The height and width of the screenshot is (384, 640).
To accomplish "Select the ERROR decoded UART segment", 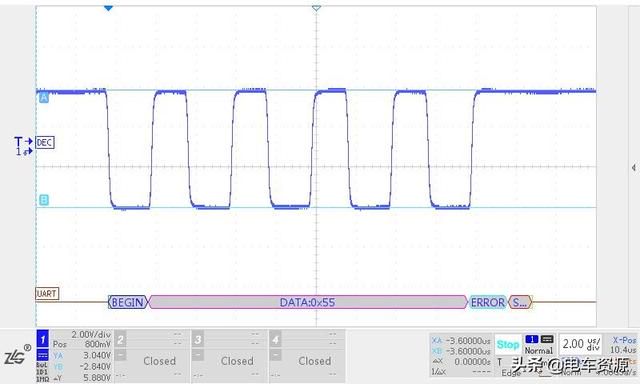I will pos(488,302).
